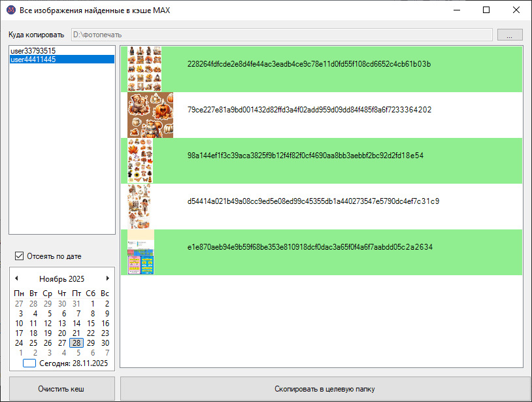
Task: Open thumbnail of image 228264fdfcde
Action: (144, 69)
